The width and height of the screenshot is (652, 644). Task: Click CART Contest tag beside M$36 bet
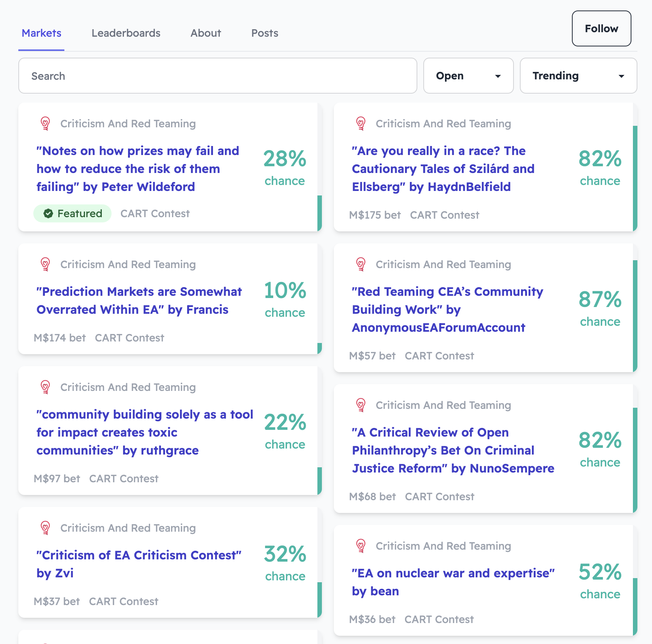pos(439,619)
